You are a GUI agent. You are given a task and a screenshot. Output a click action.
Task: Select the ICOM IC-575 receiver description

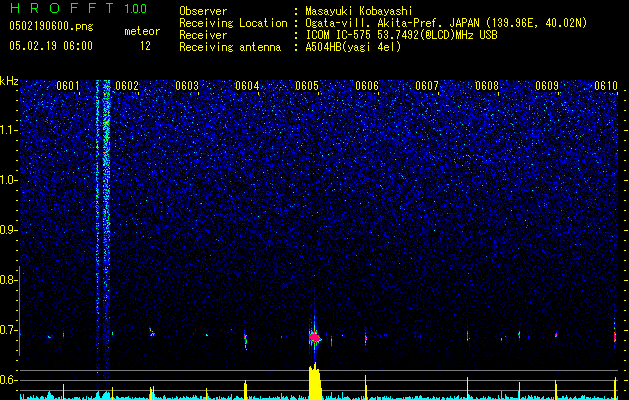[x=401, y=35]
